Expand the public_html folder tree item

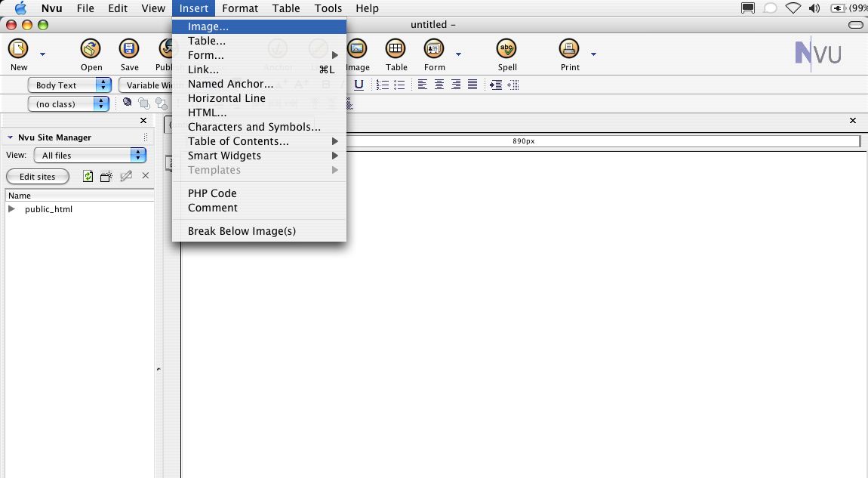(x=11, y=209)
